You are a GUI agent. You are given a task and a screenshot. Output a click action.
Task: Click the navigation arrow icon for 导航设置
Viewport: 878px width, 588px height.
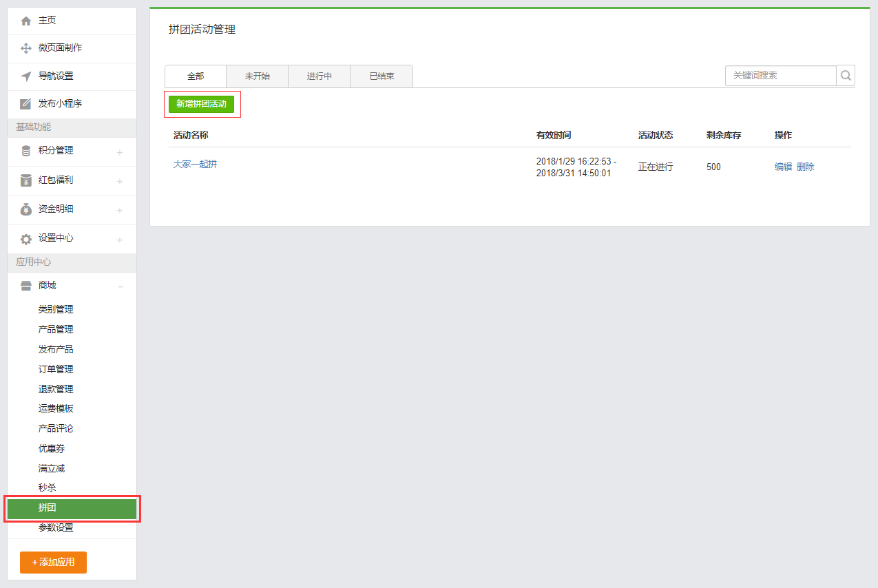pos(26,76)
